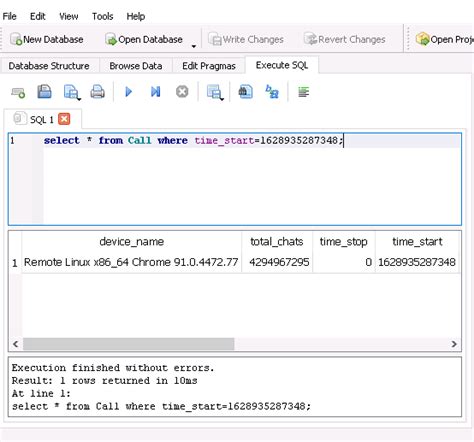
Task: Click inside the SQL query editor
Action: pos(235,179)
